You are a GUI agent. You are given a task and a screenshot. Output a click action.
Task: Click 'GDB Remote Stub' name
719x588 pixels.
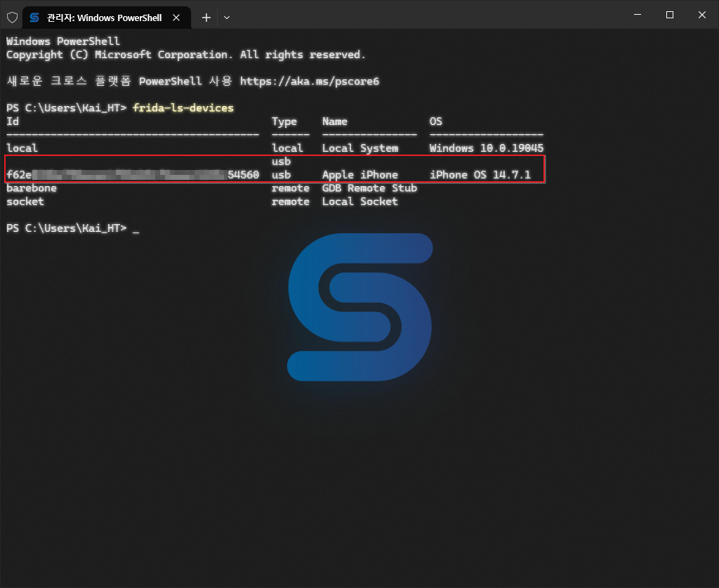point(369,188)
